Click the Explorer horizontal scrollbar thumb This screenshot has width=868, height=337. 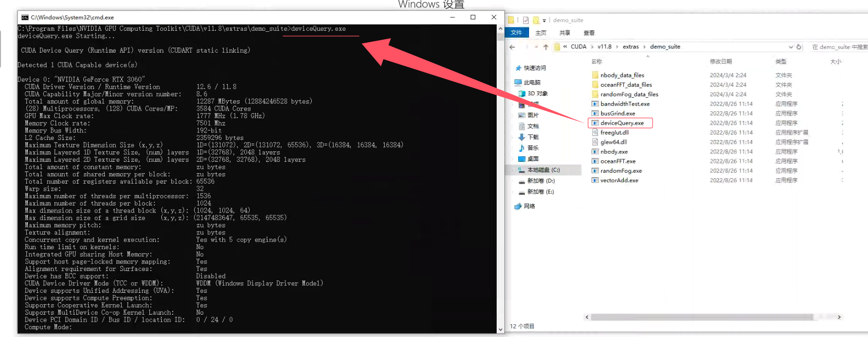pyautogui.click(x=702, y=317)
